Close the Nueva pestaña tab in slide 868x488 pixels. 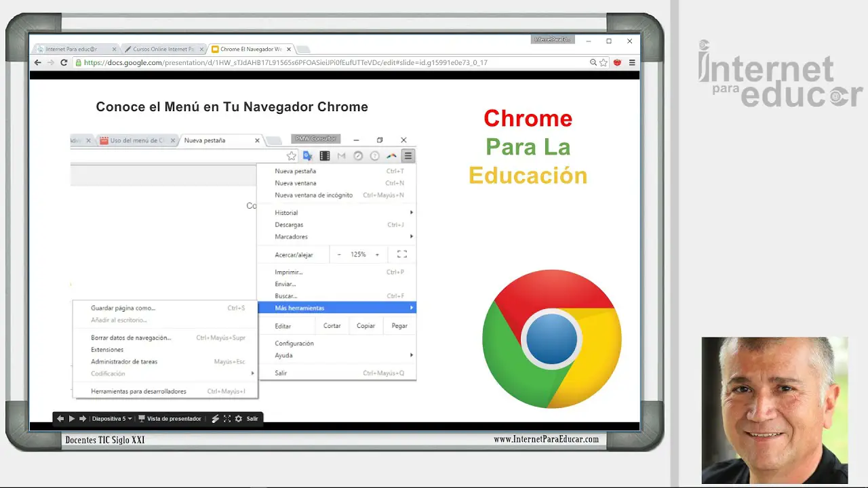pos(257,140)
